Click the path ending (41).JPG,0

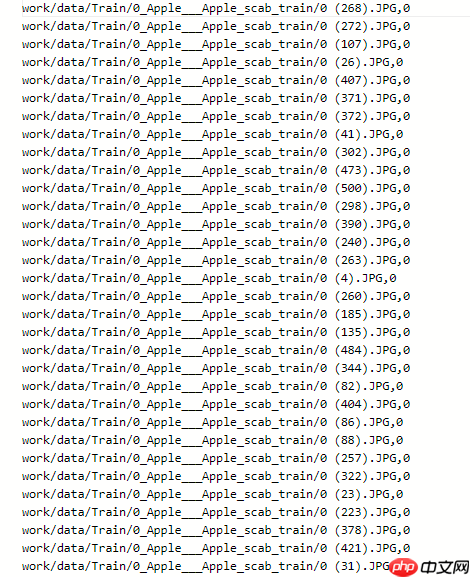(212, 134)
